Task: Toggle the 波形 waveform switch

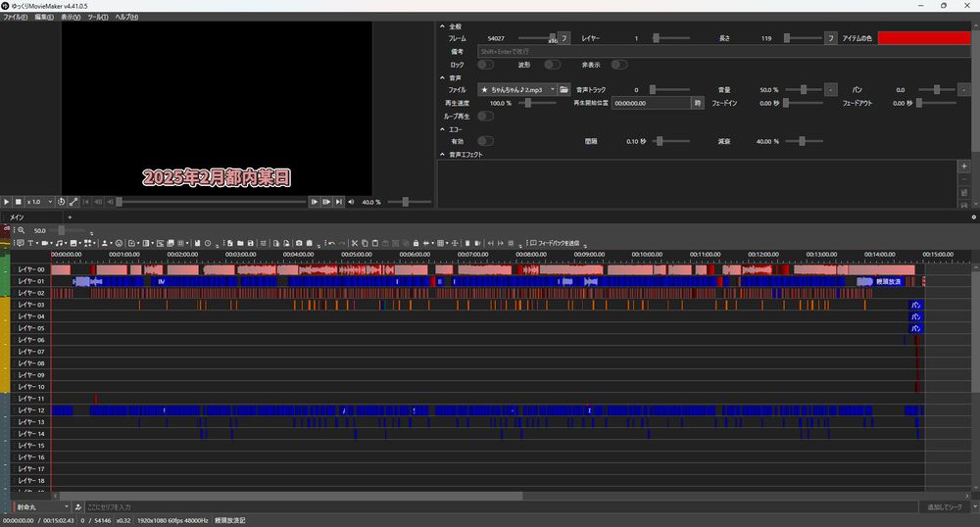Action: (x=552, y=65)
